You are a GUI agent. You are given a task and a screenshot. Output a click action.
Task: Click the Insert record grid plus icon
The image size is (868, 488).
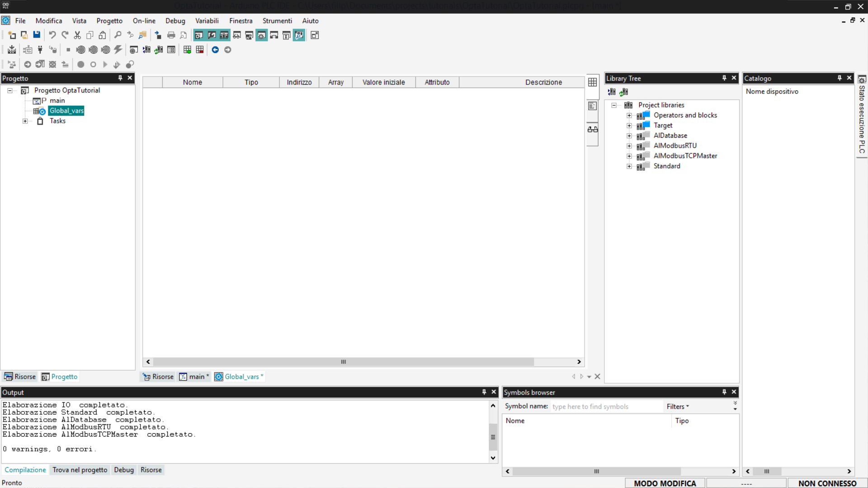(x=187, y=50)
